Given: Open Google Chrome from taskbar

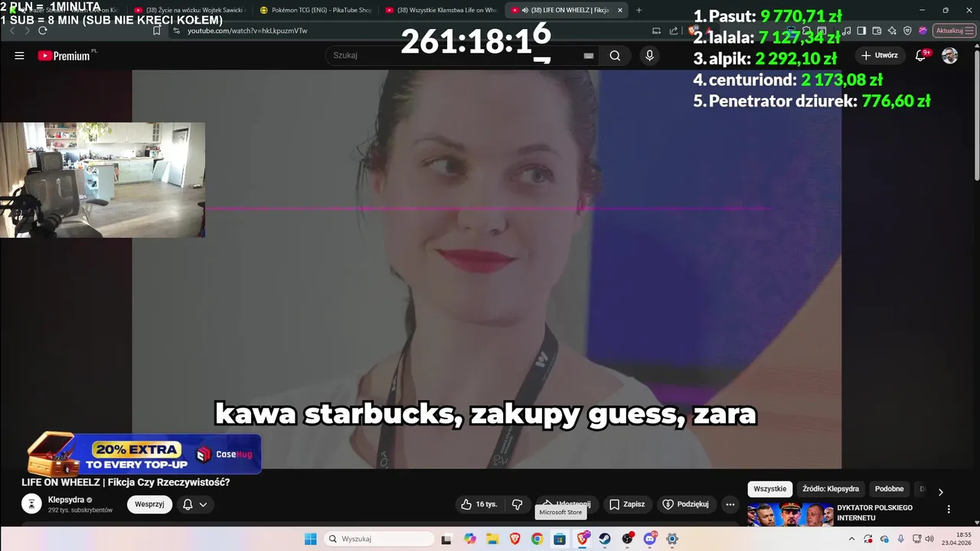Looking at the screenshot, I should click(x=537, y=539).
